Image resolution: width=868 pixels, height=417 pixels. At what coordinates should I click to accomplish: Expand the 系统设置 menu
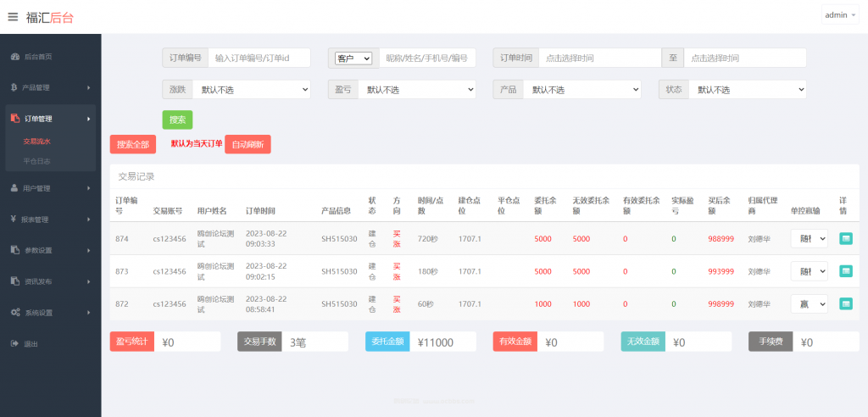pyautogui.click(x=50, y=313)
